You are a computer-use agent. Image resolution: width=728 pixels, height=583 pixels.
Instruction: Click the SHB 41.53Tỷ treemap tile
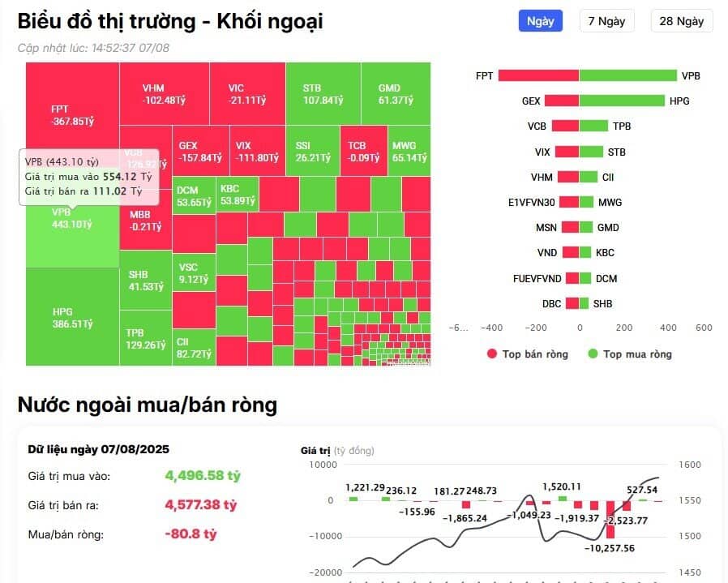point(145,281)
